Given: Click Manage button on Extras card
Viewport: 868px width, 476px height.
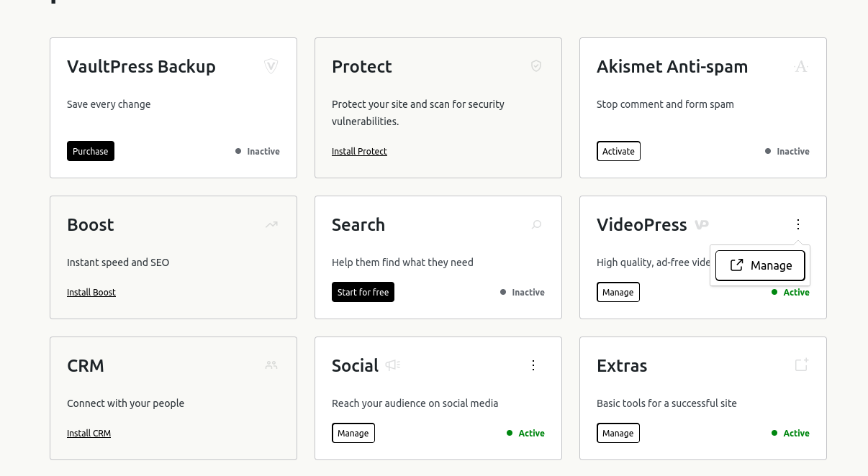Looking at the screenshot, I should [618, 433].
